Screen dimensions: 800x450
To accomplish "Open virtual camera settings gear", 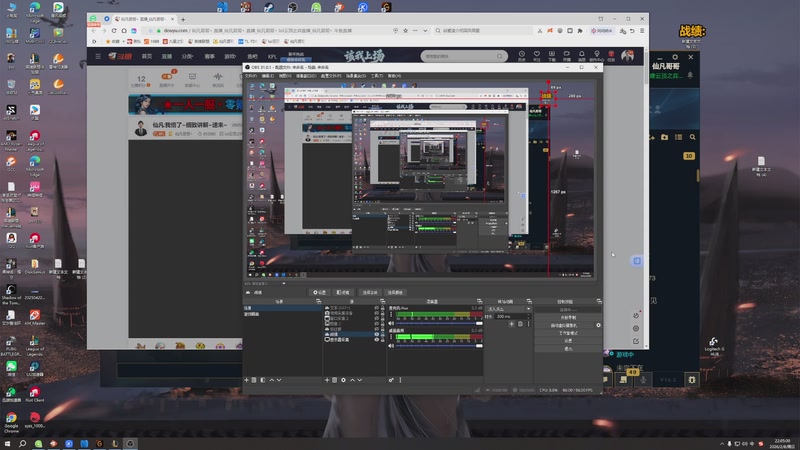I will click(x=598, y=325).
